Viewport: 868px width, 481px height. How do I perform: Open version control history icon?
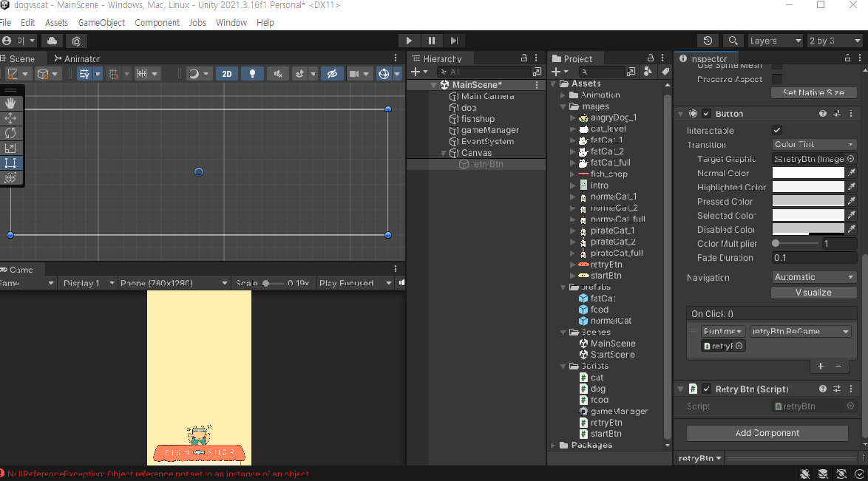pos(708,41)
